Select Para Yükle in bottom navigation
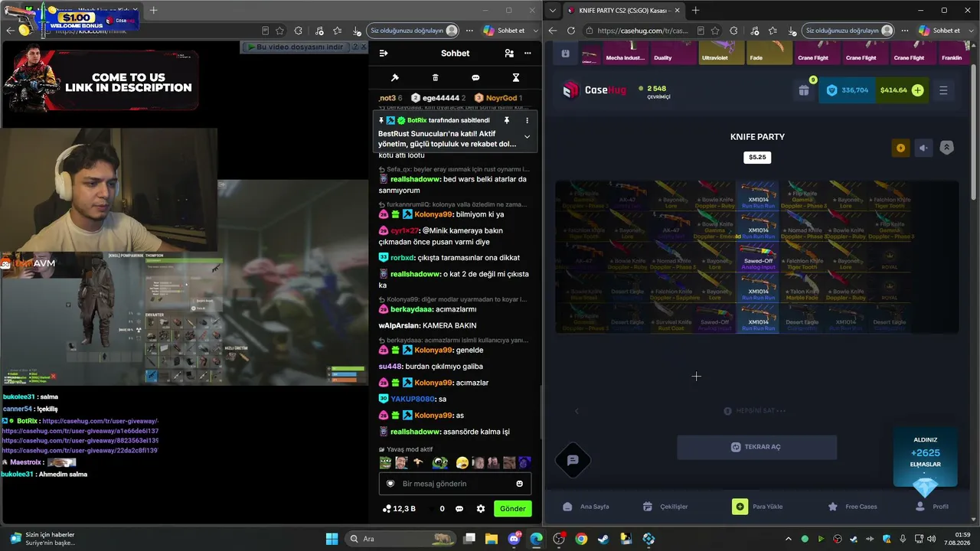Screen dimensions: 980x551 (x=758, y=507)
